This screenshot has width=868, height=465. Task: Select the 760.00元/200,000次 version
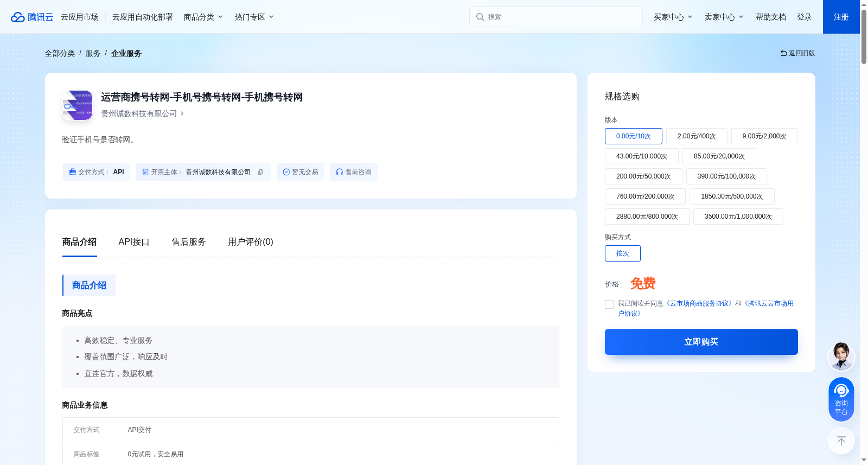click(x=646, y=196)
